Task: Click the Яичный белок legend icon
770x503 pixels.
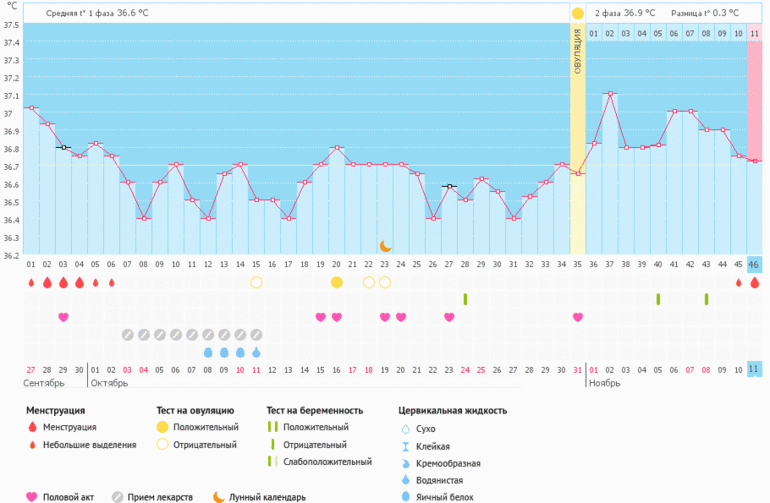Action: coord(406,497)
